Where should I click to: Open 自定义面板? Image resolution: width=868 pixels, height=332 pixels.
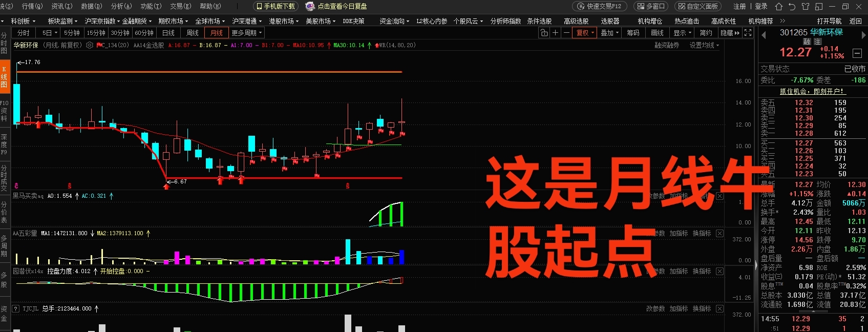(697, 6)
